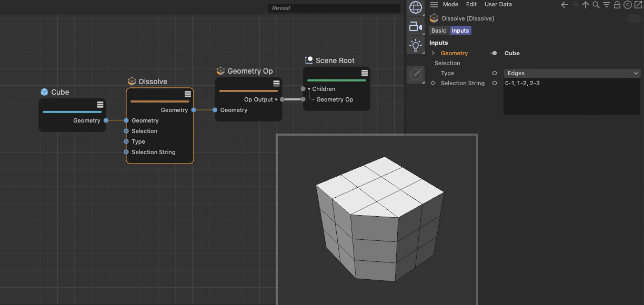Open attributes in new window via arrow icon
This screenshot has height=305, width=644.
(x=638, y=5)
